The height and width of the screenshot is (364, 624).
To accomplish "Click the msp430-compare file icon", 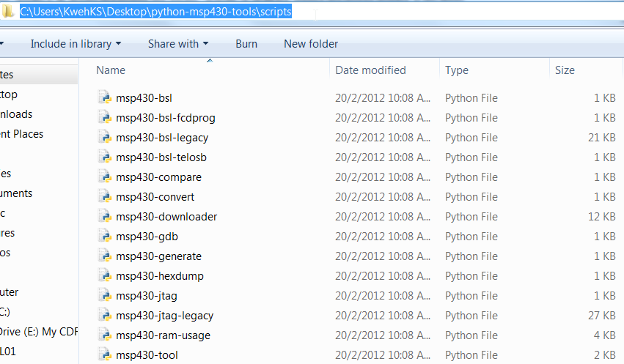I will (103, 177).
